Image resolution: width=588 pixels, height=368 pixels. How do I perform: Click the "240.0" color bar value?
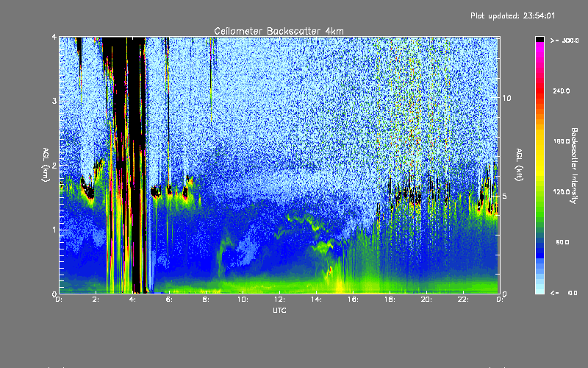pyautogui.click(x=562, y=91)
